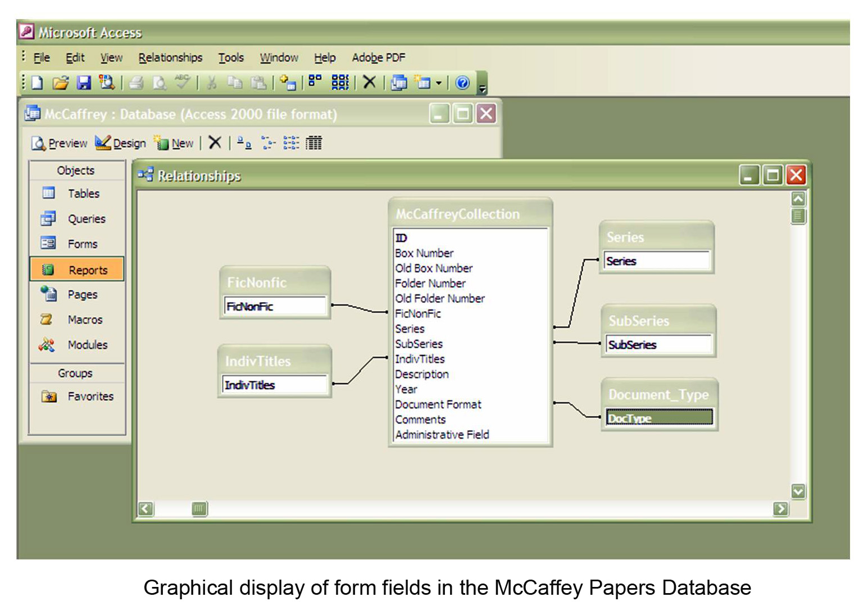Click the Paste clipboard icon
Viewport: 868px width, 615px height.
[x=258, y=83]
